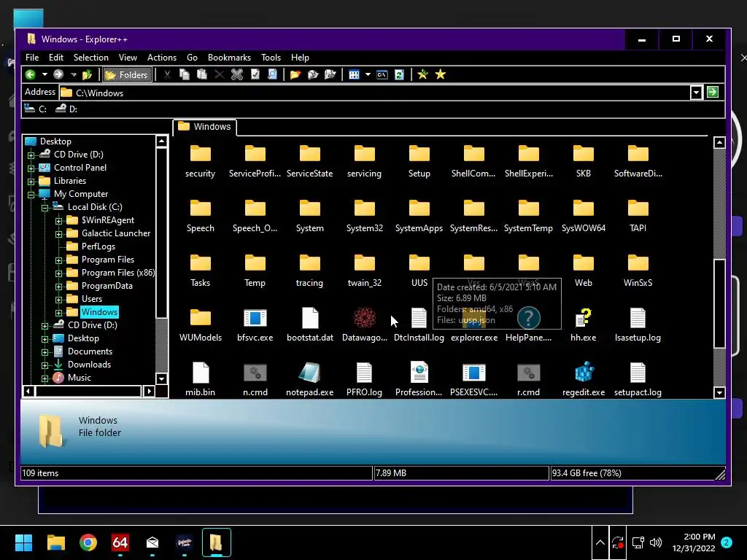Select the Windows folder tab

click(205, 127)
